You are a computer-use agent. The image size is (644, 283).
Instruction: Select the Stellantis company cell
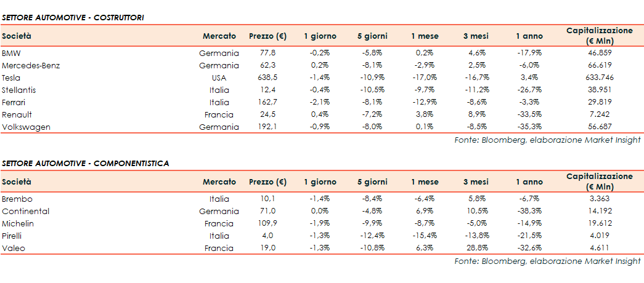click(18, 90)
